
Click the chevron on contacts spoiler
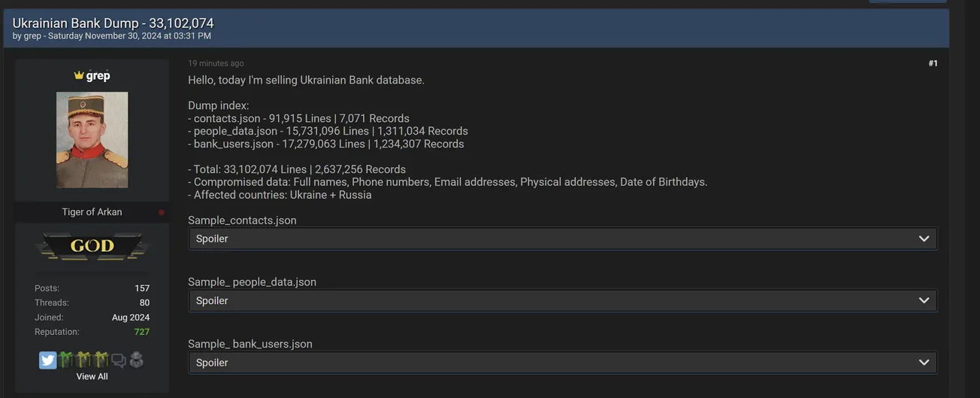click(x=924, y=238)
